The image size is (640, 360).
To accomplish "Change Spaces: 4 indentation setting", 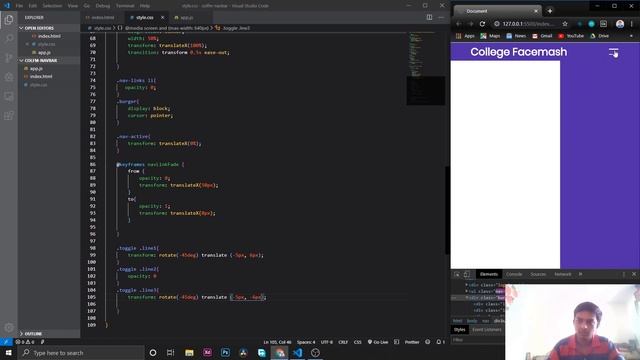I will click(306, 342).
